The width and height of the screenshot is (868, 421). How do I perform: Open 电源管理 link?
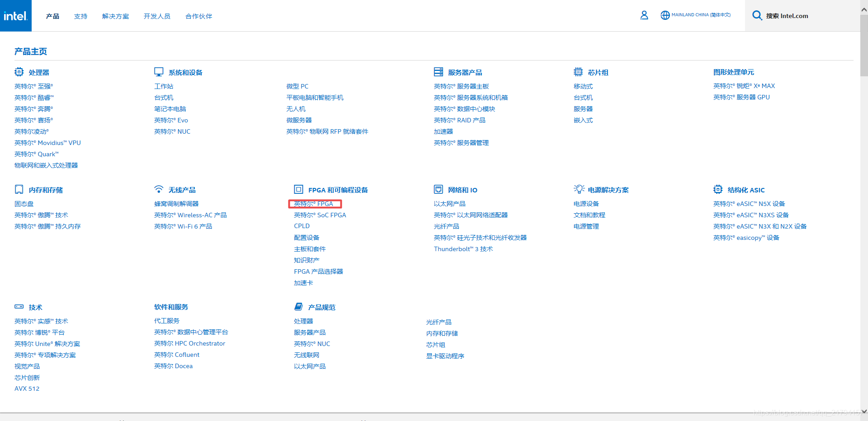pyautogui.click(x=586, y=226)
